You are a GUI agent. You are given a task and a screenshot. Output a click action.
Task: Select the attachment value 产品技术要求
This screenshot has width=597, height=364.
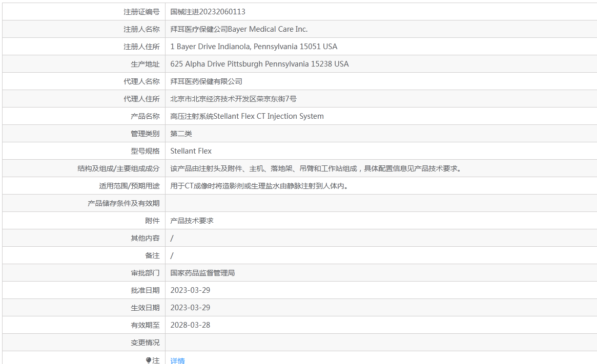click(x=192, y=221)
